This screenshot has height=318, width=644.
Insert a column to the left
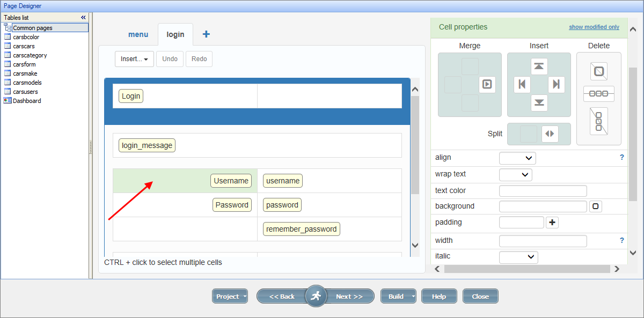pos(522,84)
